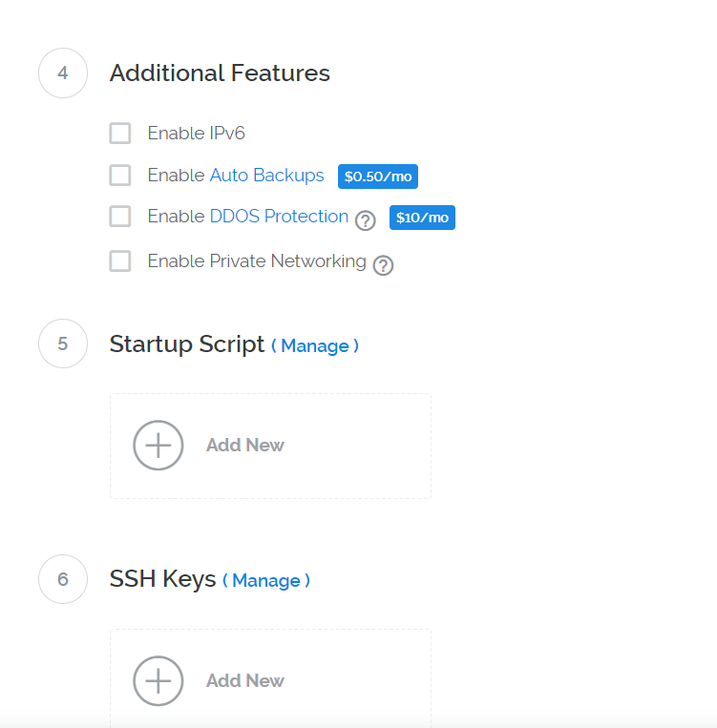This screenshot has width=717, height=728.
Task: Click the Additional Features section heading
Action: click(x=220, y=73)
